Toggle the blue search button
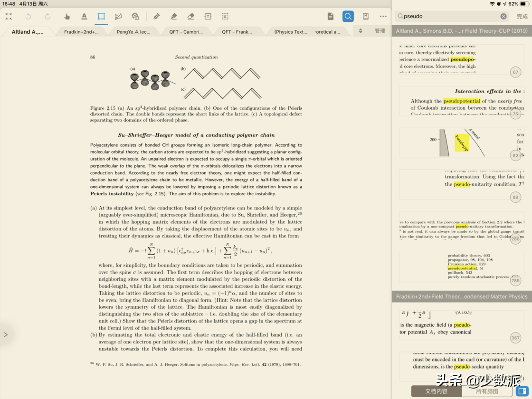Screen dimensions: 532x399 (348, 16)
